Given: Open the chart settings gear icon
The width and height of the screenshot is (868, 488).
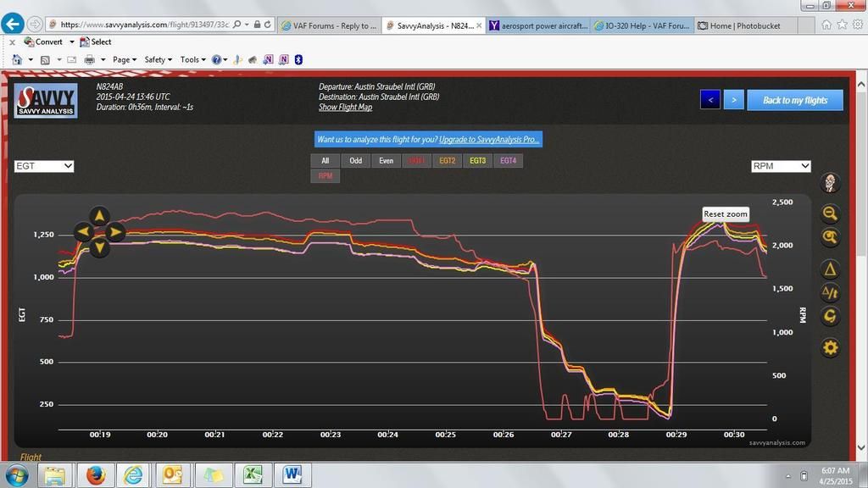Looking at the screenshot, I should pyautogui.click(x=830, y=347).
